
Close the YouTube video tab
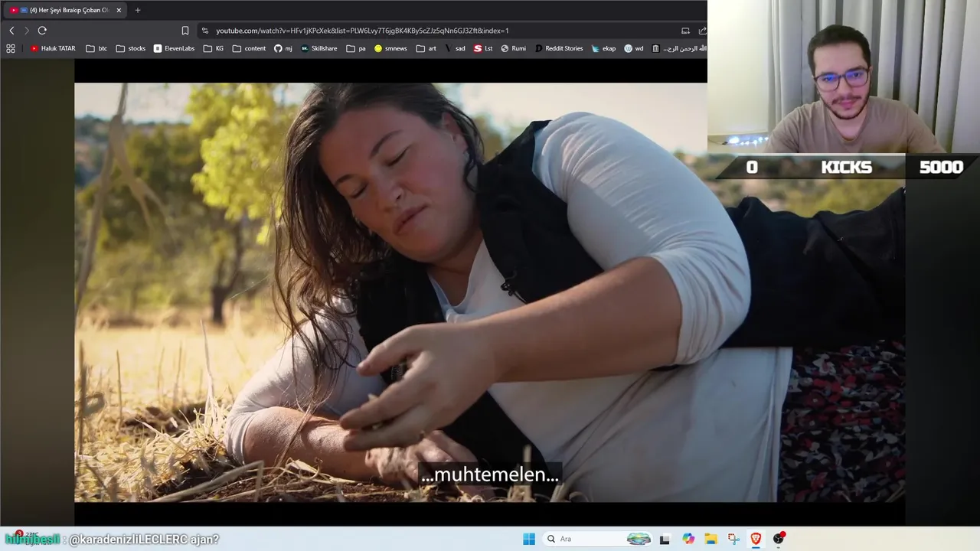pos(119,10)
